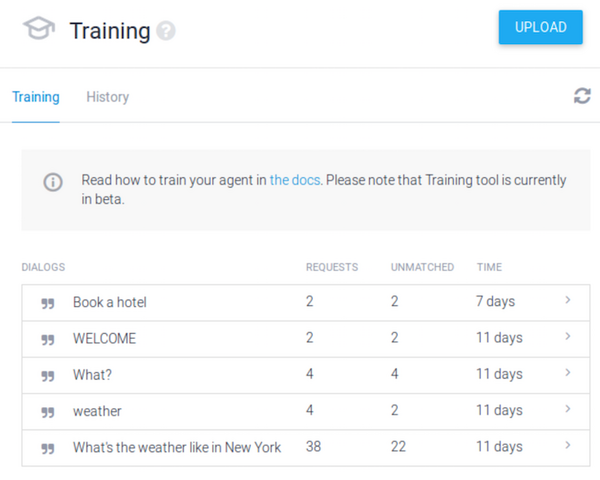Click quote icon in weather row
This screenshot has width=600, height=480.
pyautogui.click(x=48, y=411)
